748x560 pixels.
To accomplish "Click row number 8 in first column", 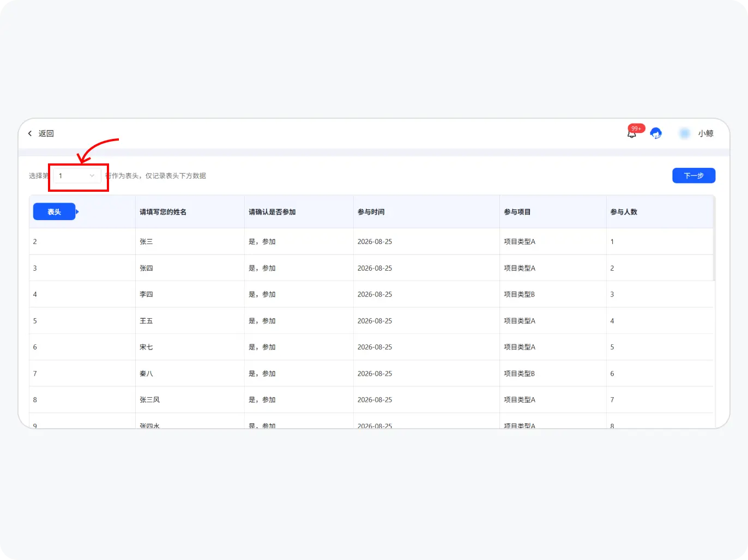I will pos(35,400).
